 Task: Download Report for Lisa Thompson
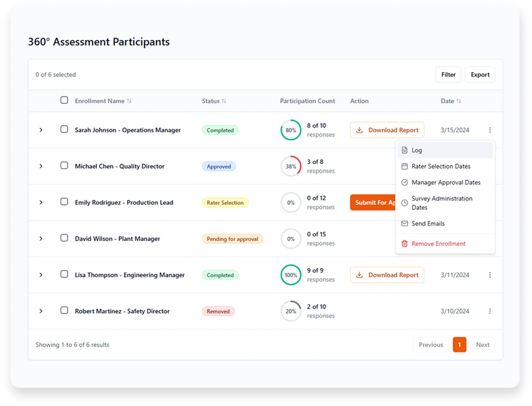(387, 275)
